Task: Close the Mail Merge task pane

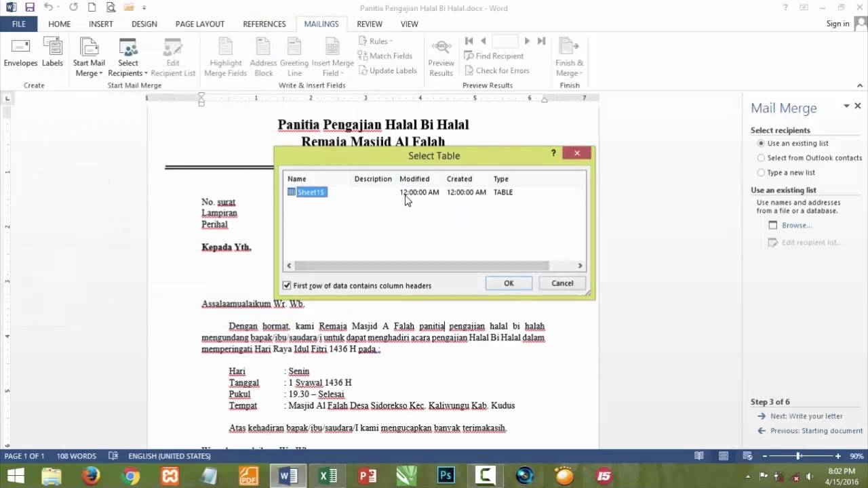Action: point(858,106)
